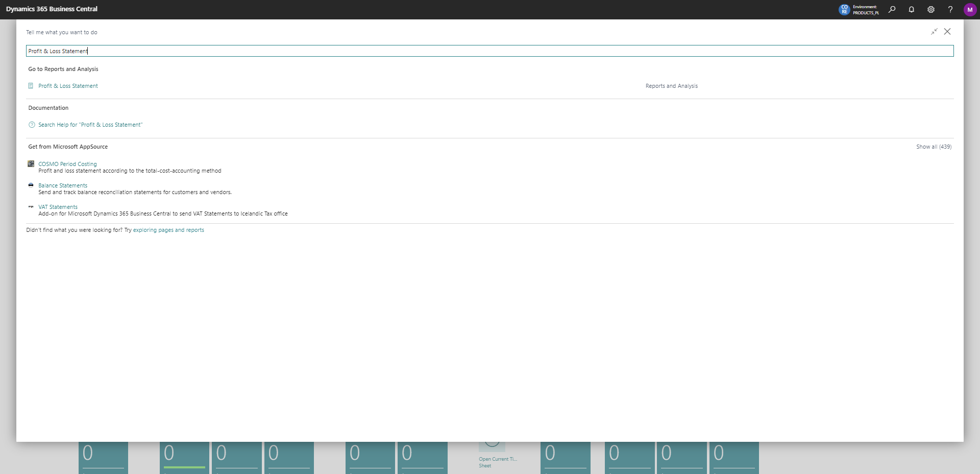Open COSMO Period Costing AppSource link

click(x=67, y=164)
